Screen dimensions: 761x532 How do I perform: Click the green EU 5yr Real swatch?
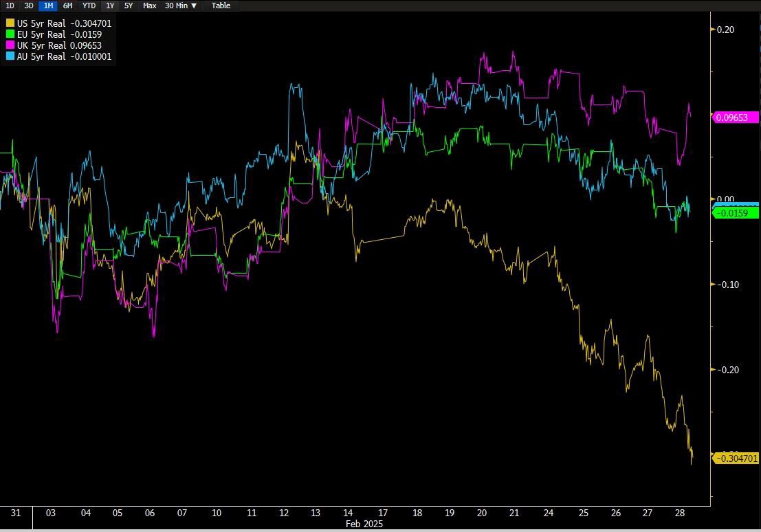click(x=10, y=34)
